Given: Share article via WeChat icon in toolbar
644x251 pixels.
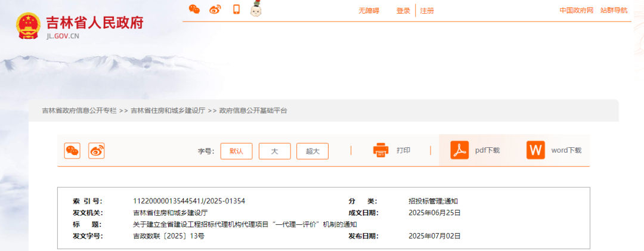Looking at the screenshot, I should [x=72, y=150].
